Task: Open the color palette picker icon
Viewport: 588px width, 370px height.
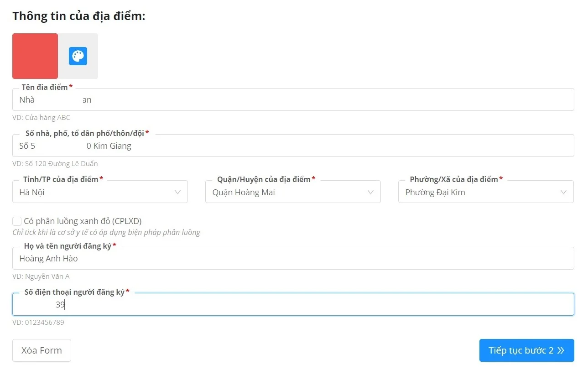Action: click(78, 56)
